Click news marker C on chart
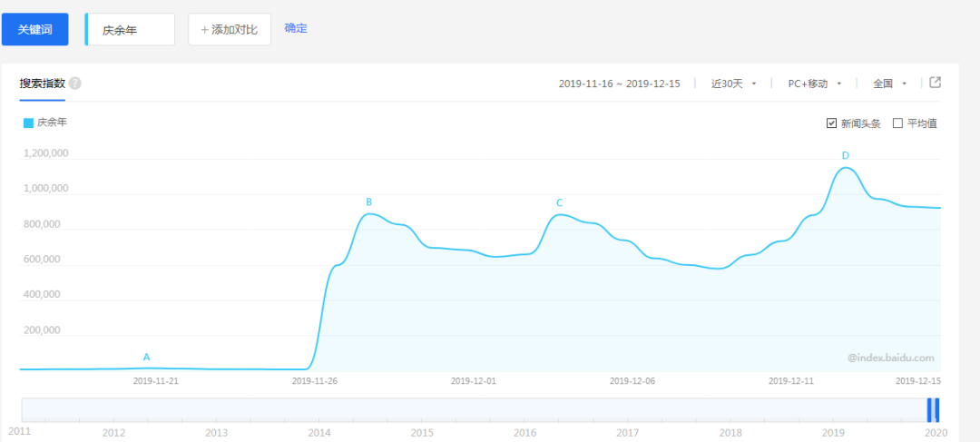The image size is (980, 442). [x=559, y=203]
